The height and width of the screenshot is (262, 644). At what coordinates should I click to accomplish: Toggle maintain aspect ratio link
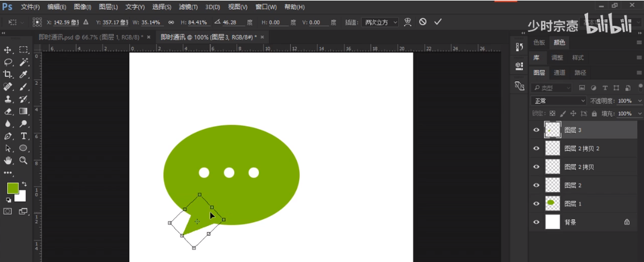172,22
